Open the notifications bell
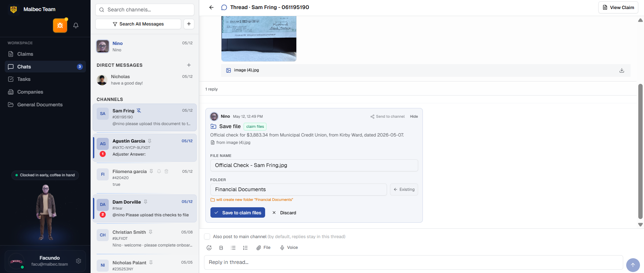Viewport: 644px width, 273px height. point(76,25)
